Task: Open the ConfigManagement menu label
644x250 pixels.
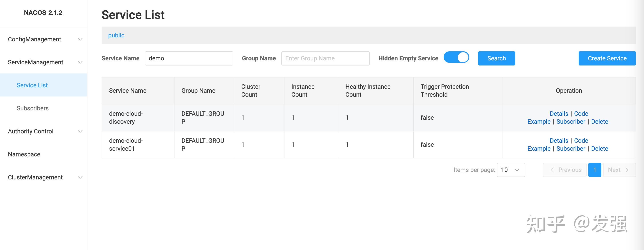Action: click(x=34, y=39)
